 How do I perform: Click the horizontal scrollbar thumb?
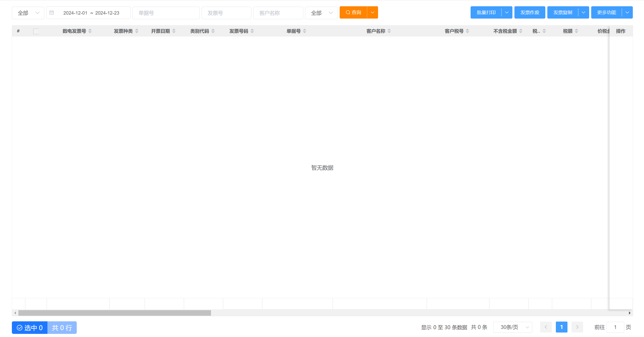click(115, 313)
